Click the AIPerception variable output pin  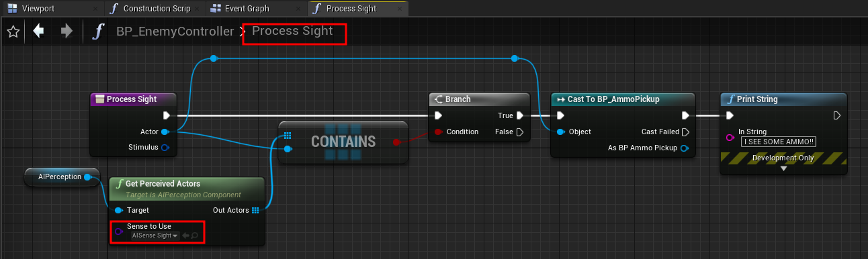click(87, 177)
